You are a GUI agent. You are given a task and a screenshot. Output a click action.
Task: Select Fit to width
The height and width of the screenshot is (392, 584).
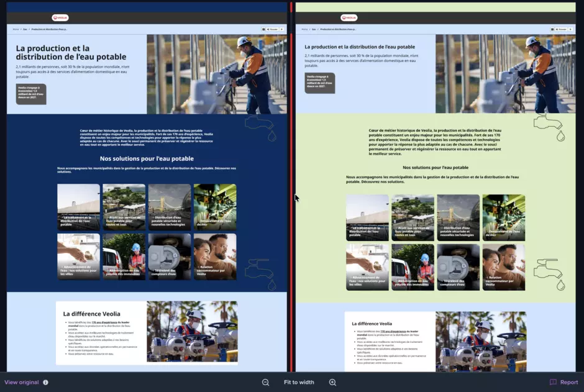pyautogui.click(x=299, y=382)
